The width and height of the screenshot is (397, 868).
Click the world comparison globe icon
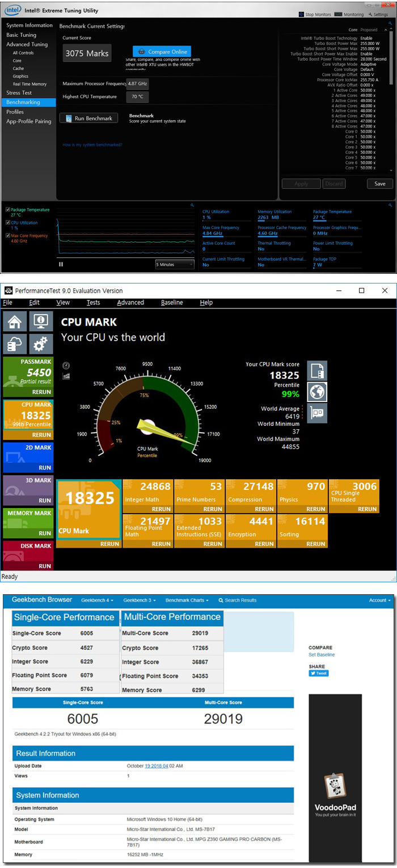coord(317,392)
